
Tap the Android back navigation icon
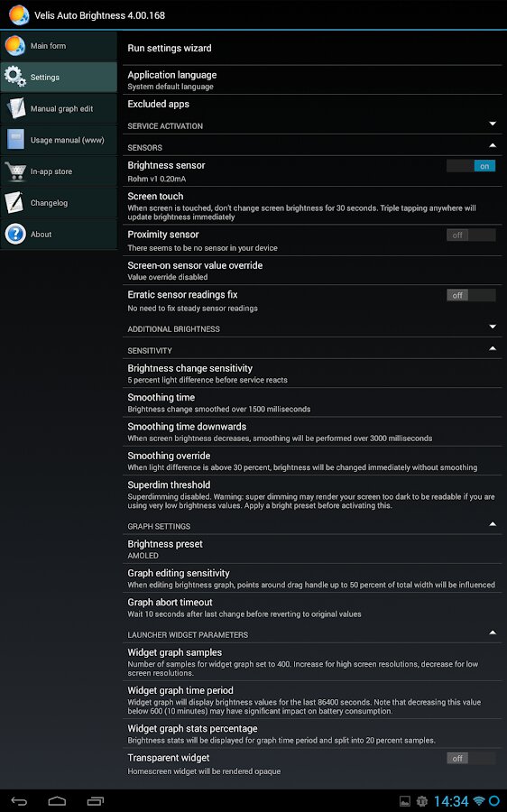19,801
